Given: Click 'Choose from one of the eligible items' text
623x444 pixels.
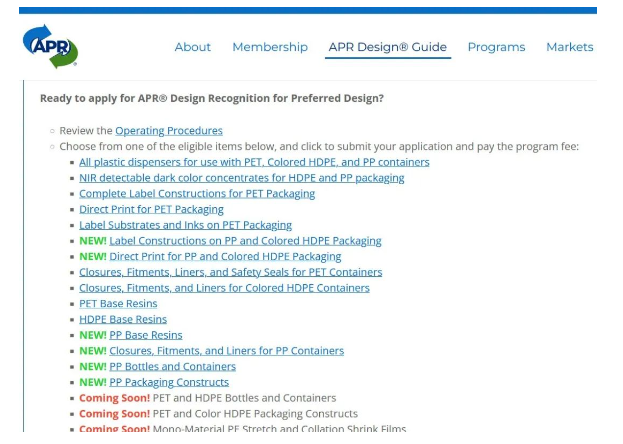Looking at the screenshot, I should (319, 146).
